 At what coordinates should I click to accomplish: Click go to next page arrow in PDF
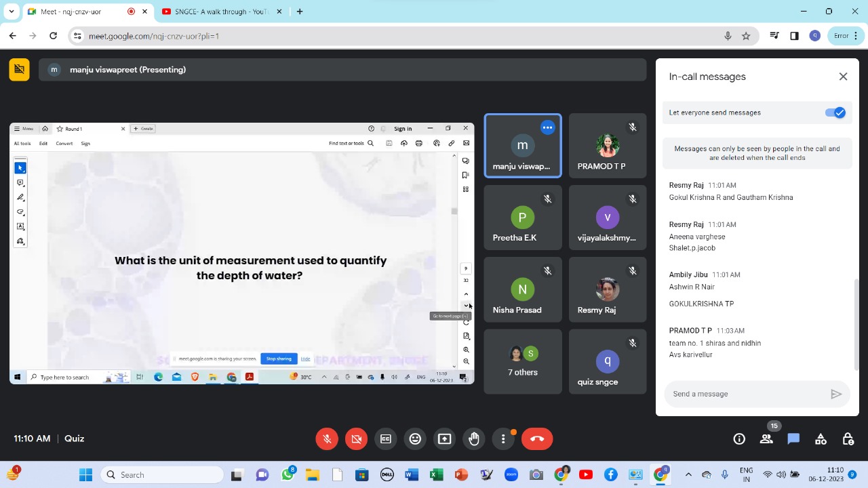pyautogui.click(x=466, y=306)
